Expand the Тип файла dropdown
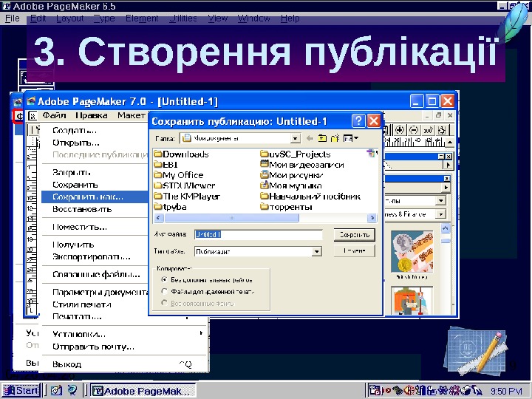The width and height of the screenshot is (532, 399). coord(316,252)
